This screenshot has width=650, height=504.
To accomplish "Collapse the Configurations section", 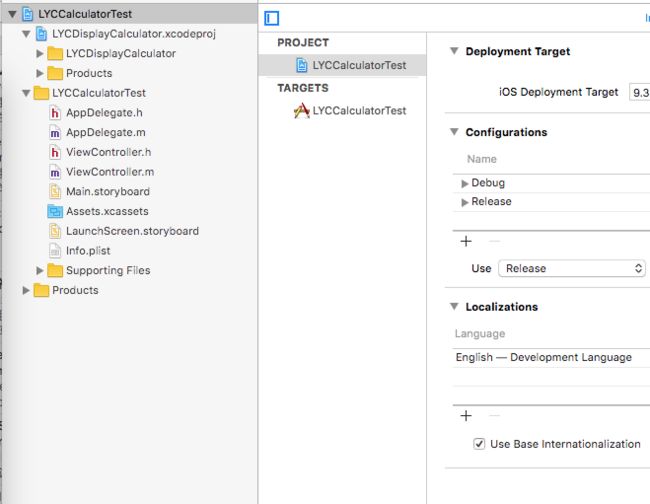I will (x=454, y=132).
